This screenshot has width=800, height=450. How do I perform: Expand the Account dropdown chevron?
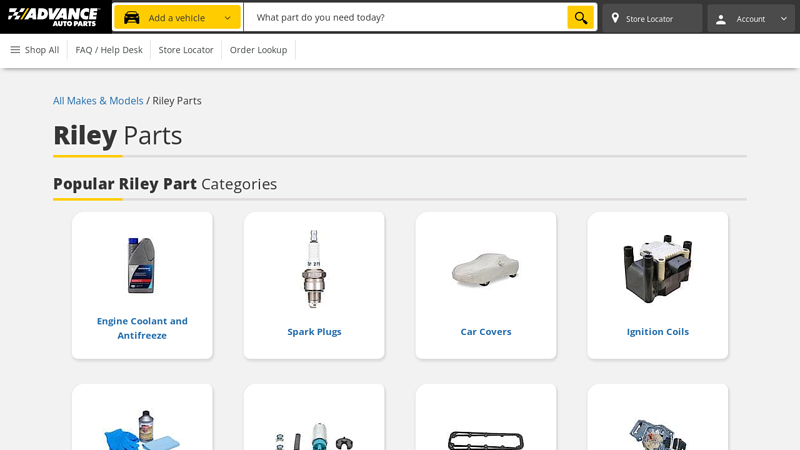pos(783,19)
